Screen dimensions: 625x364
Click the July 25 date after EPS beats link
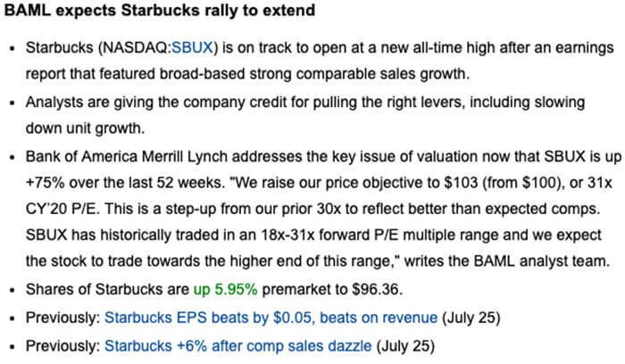coord(471,317)
